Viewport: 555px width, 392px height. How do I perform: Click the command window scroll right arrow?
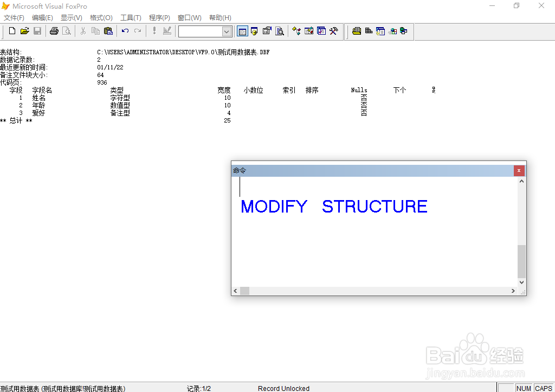pos(513,291)
